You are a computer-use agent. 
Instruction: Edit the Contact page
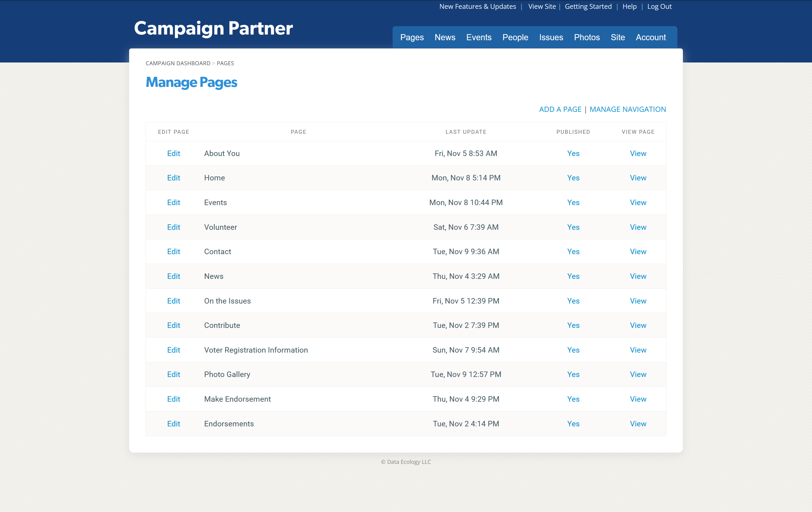pyautogui.click(x=173, y=251)
